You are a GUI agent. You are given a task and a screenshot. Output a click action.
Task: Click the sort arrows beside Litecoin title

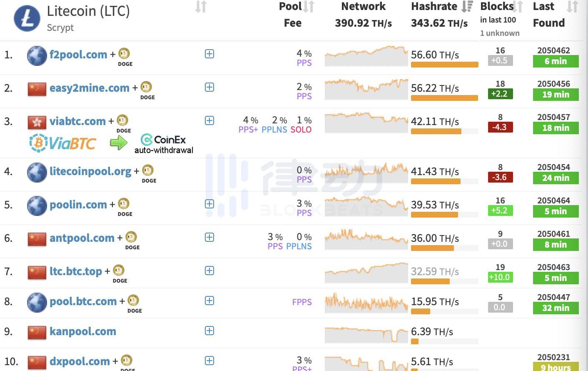(201, 7)
